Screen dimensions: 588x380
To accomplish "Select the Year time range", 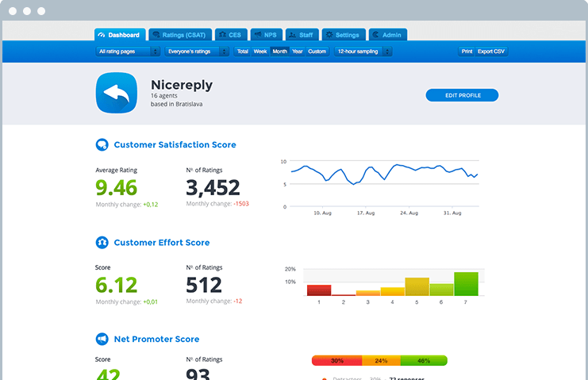I will coord(298,52).
